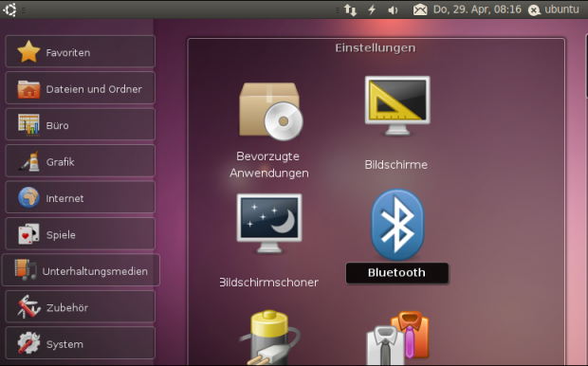
Task: Open Bildschirme monitor icon
Action: 397,106
